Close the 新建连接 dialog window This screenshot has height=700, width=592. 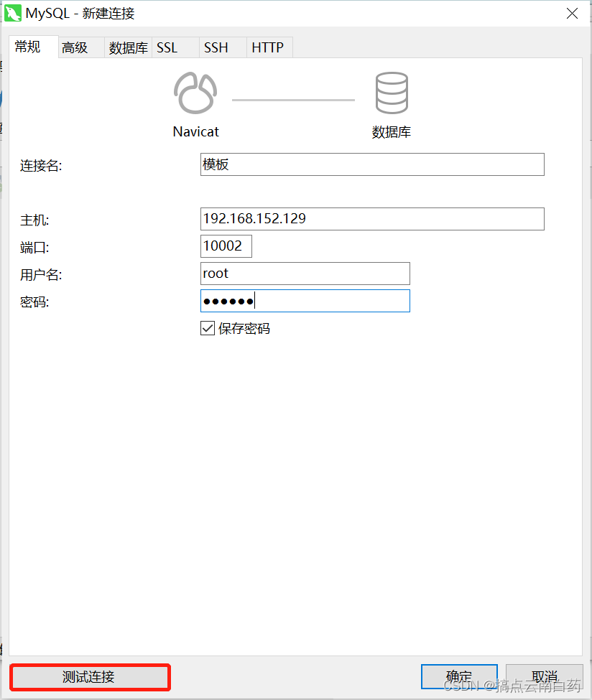572,14
